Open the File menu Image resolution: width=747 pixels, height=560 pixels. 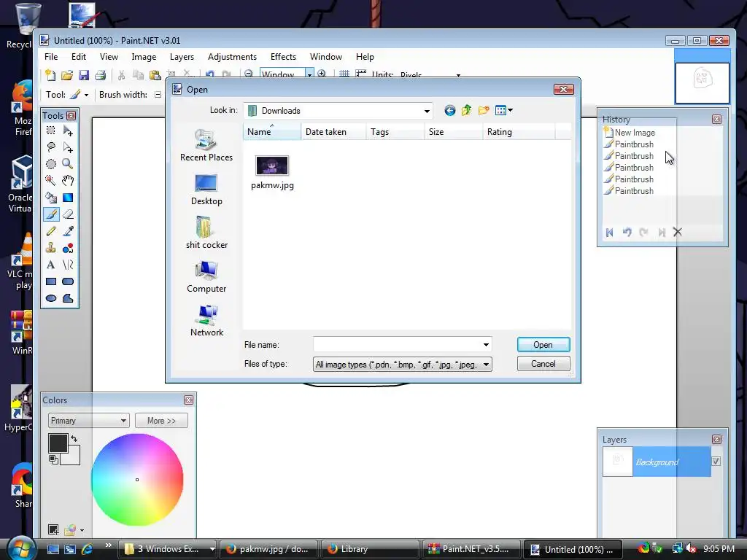(51, 57)
